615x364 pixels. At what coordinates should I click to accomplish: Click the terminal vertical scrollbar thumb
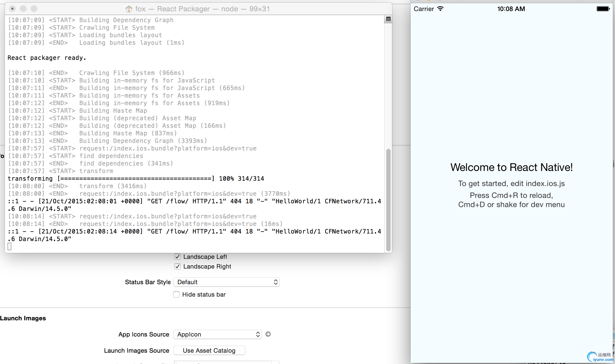[388, 200]
